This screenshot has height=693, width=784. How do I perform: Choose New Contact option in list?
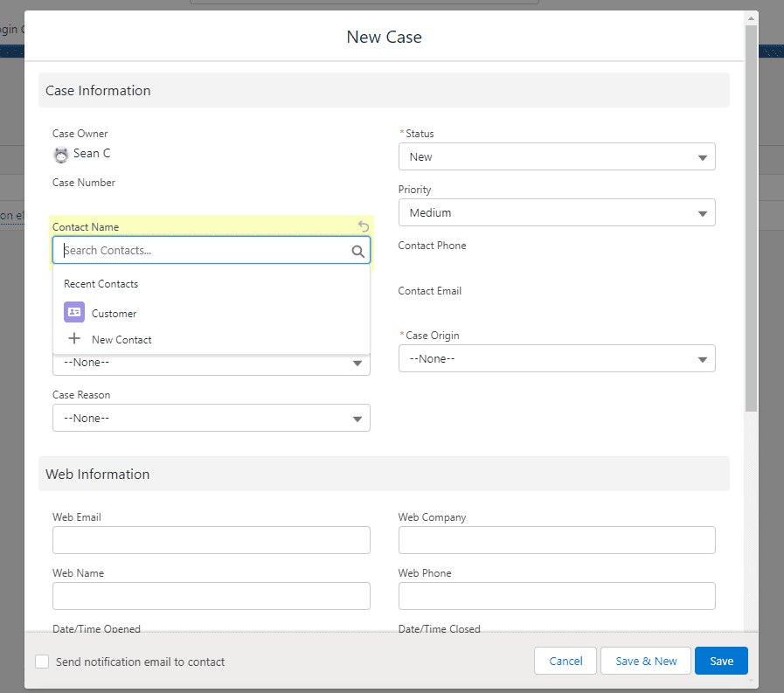(x=121, y=340)
